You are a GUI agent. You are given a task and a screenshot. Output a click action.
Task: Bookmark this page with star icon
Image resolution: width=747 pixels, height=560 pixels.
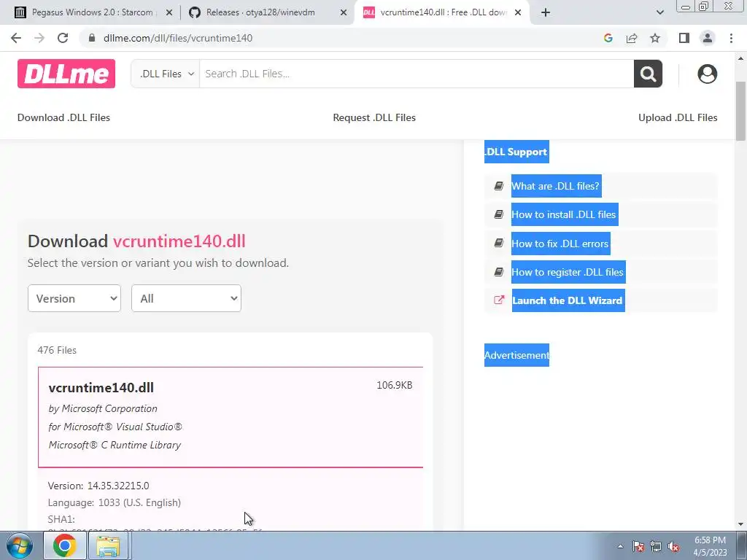click(x=655, y=38)
